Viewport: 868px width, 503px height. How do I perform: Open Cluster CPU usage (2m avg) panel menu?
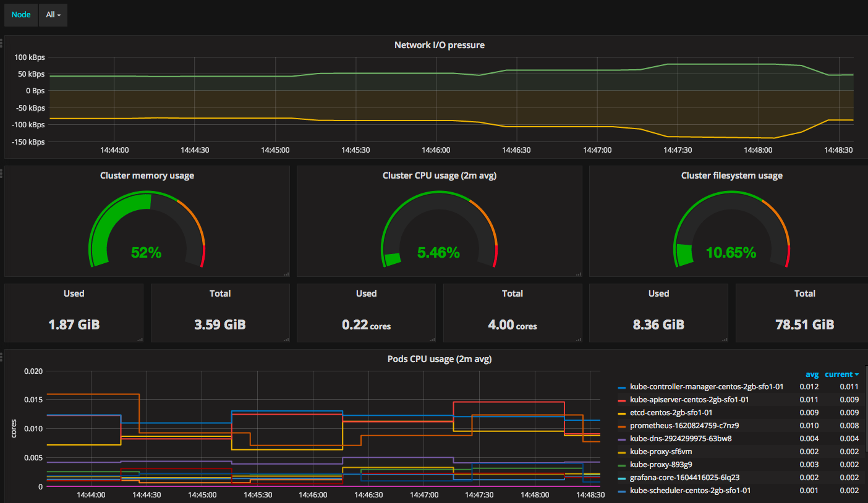tap(439, 175)
